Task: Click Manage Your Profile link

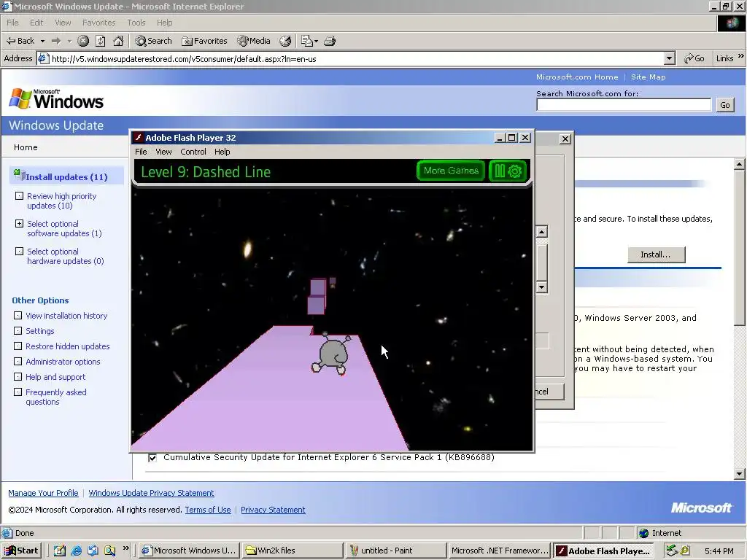Action: point(43,493)
